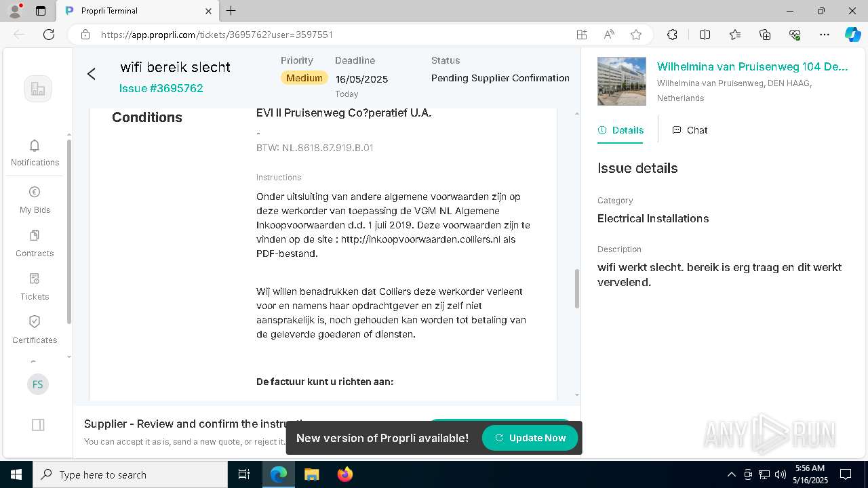Click Issue #3695762 link
Viewport: 868px width, 488px height.
(x=161, y=88)
